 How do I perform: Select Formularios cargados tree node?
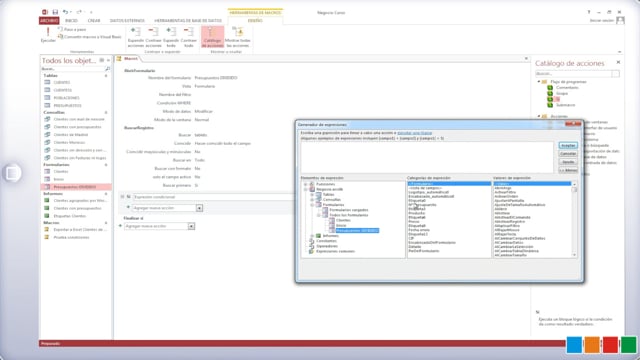tap(349, 210)
